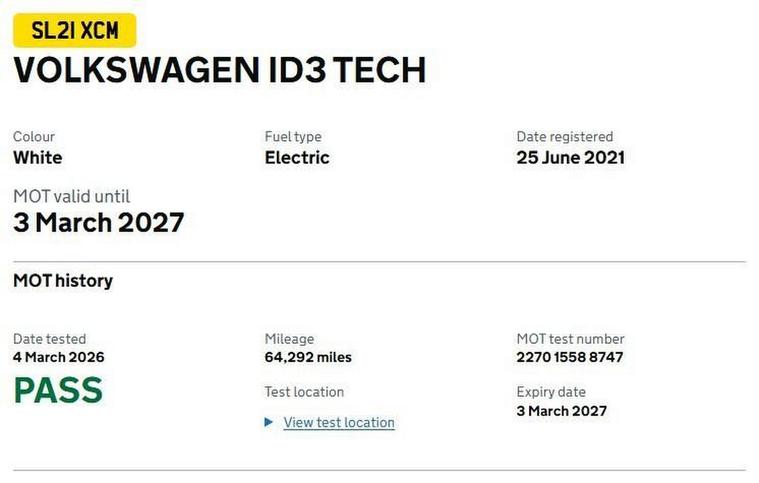Click the 25 June 2021 registration date
This screenshot has width=759, height=483.
(x=570, y=157)
